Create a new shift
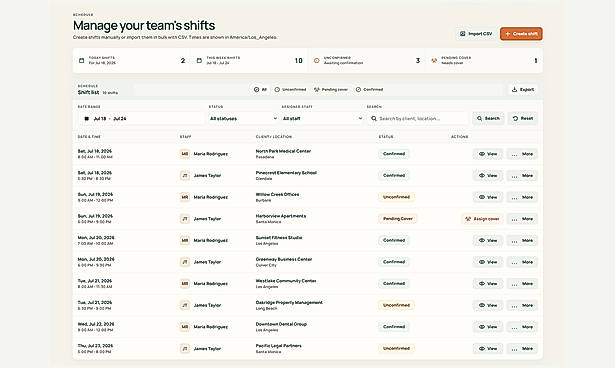The height and width of the screenshot is (368, 615). point(521,34)
